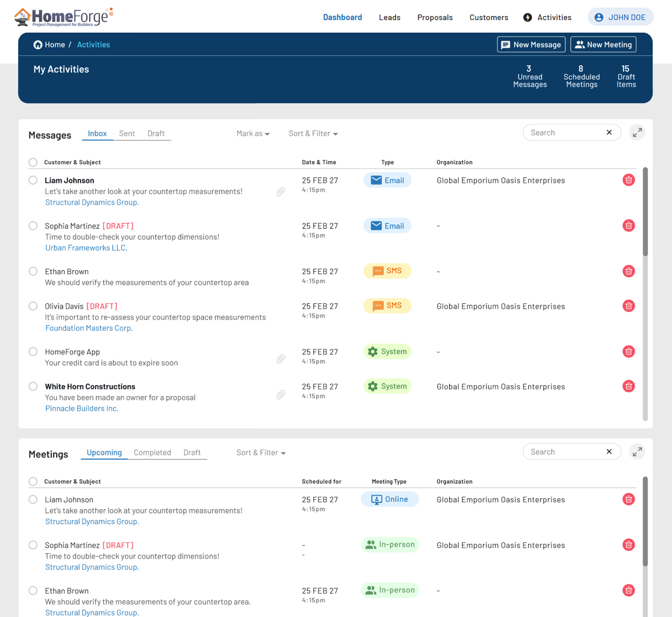Click the New Message button
The width and height of the screenshot is (672, 617).
point(531,45)
